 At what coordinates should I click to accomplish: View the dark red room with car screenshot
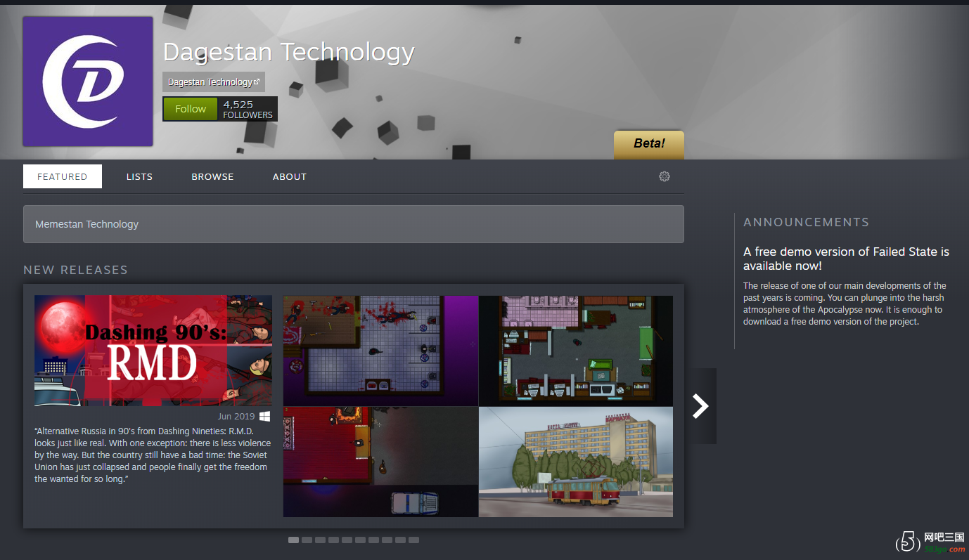click(380, 462)
